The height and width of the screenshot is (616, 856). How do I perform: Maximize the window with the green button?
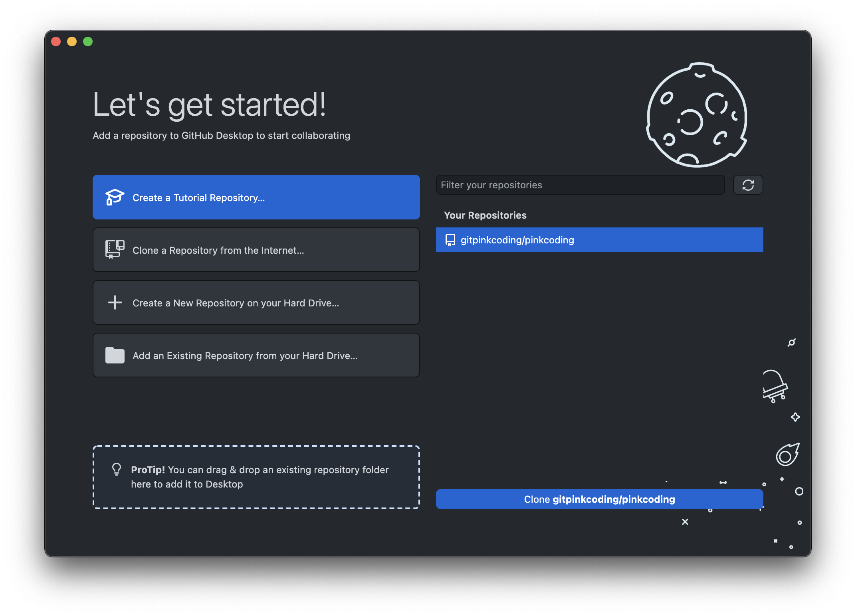point(88,41)
